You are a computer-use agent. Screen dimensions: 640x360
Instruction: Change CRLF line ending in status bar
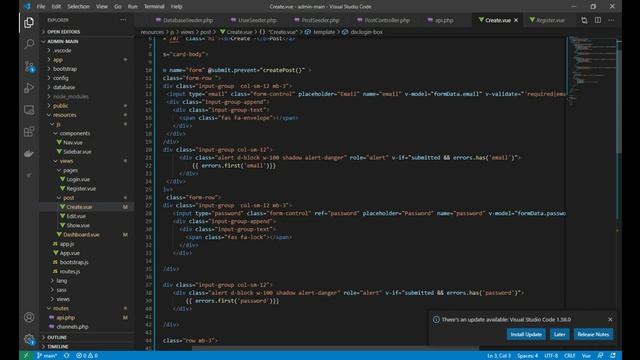point(569,356)
